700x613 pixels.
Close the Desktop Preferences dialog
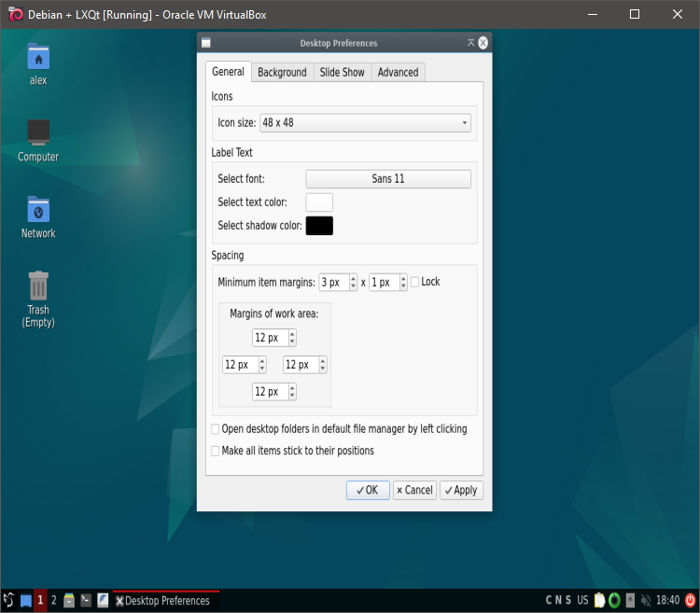coord(483,43)
